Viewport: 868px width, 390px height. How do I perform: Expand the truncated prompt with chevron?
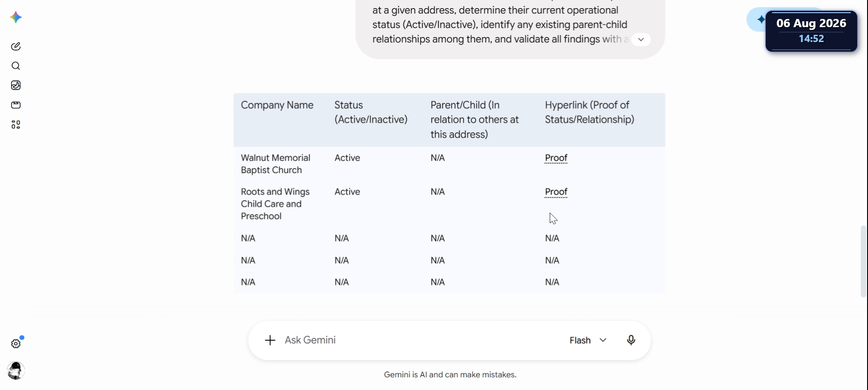[x=641, y=39]
